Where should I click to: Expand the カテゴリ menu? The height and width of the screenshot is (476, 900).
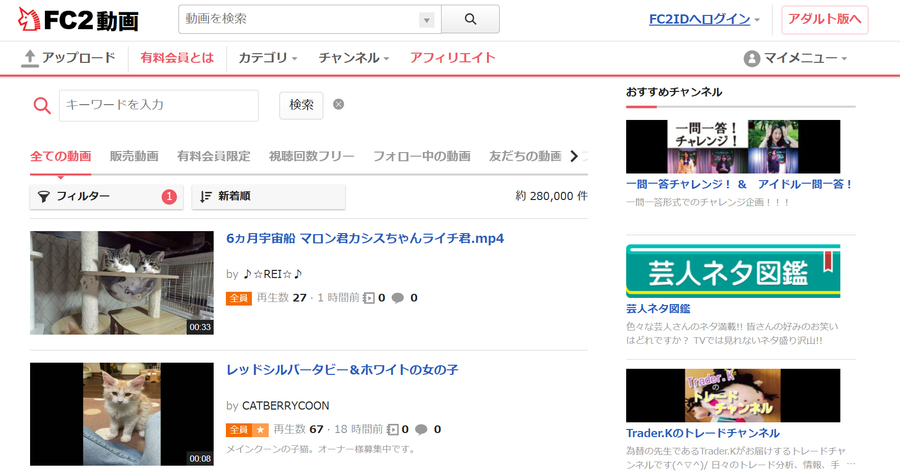(x=267, y=58)
